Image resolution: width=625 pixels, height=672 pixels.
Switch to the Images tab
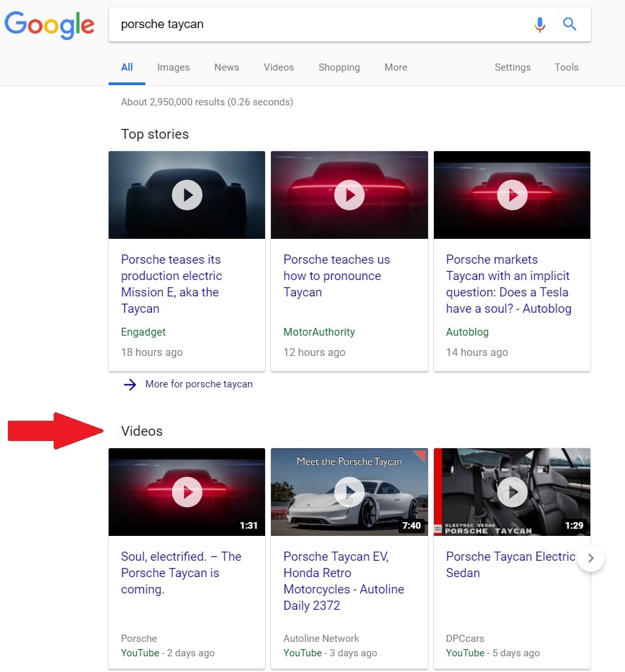(173, 67)
